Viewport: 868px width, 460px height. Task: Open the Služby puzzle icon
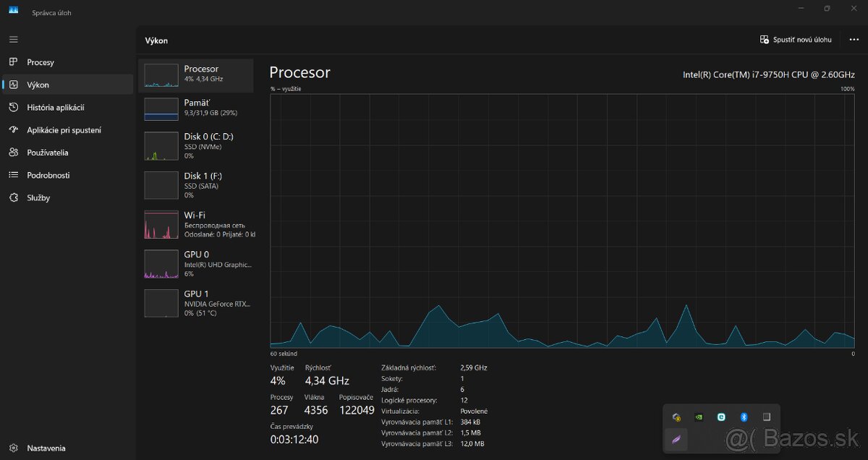[x=13, y=197]
